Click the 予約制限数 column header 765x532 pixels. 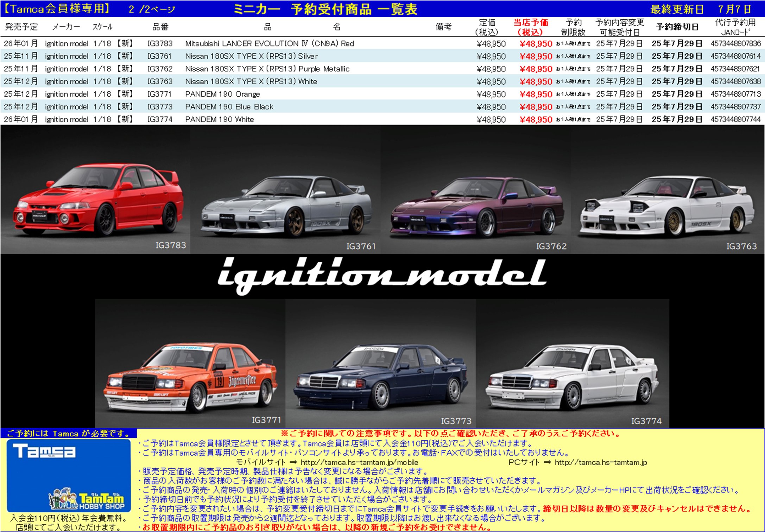(573, 27)
